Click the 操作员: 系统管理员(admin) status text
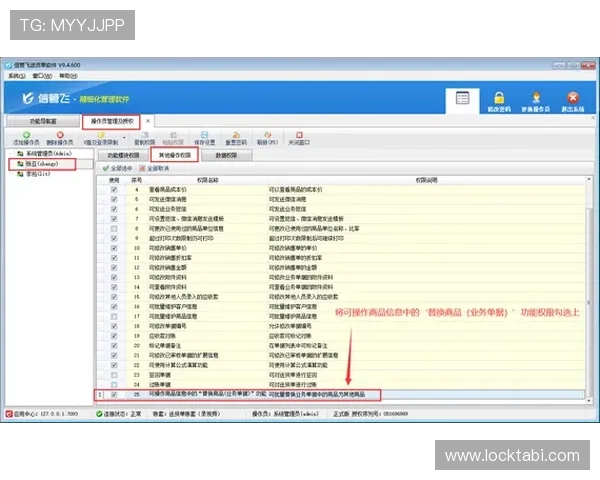This screenshot has width=600, height=480. coord(285,414)
